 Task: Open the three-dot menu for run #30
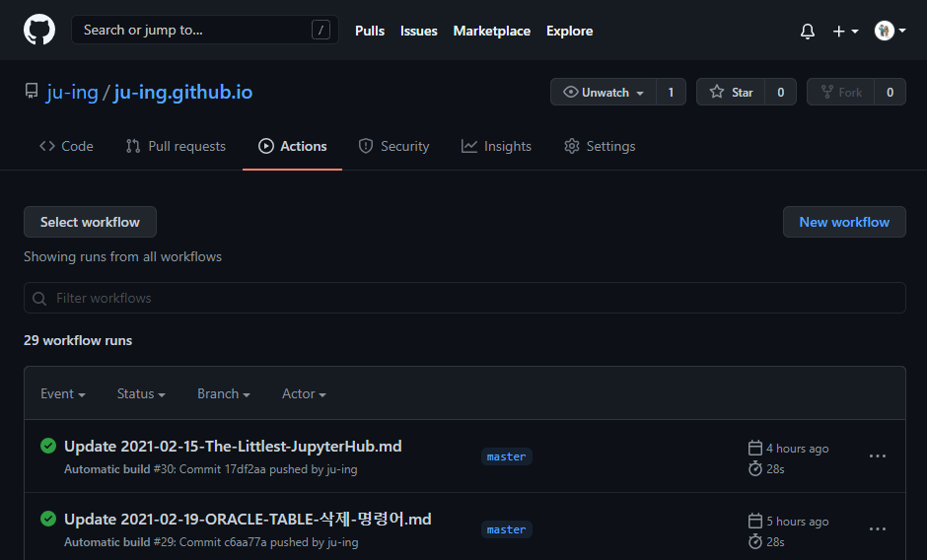878,455
